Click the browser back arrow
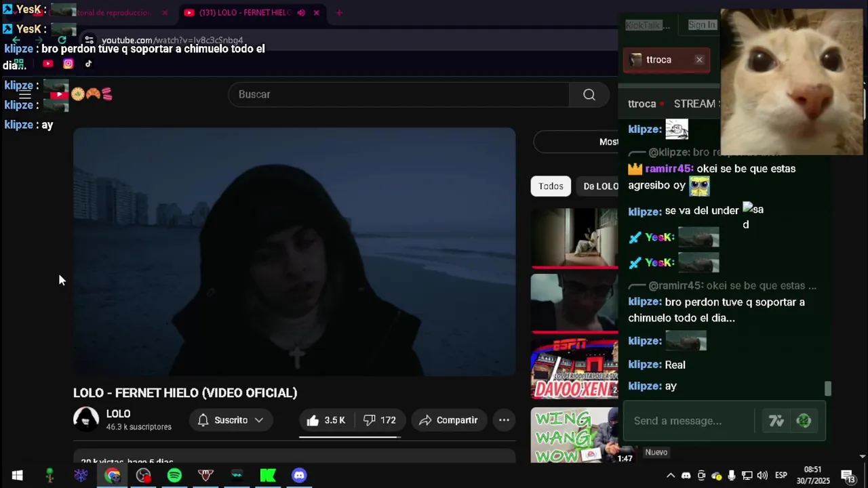This screenshot has height=488, width=868. [16, 40]
